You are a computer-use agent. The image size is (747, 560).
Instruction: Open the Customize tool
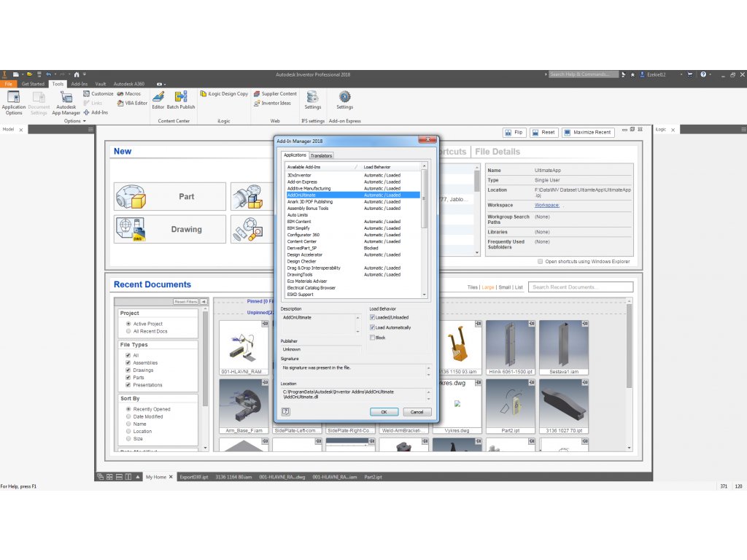(x=98, y=94)
